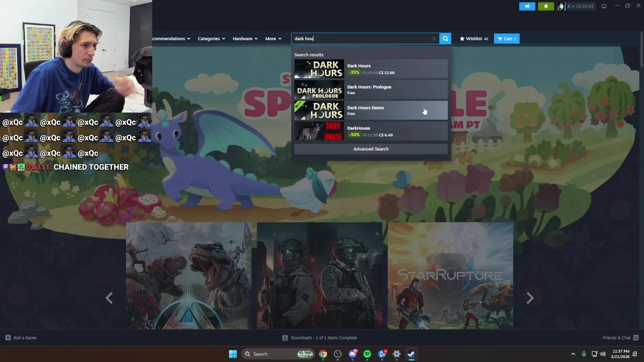Expand the Categories dropdown
The height and width of the screenshot is (362, 644).
click(x=211, y=39)
